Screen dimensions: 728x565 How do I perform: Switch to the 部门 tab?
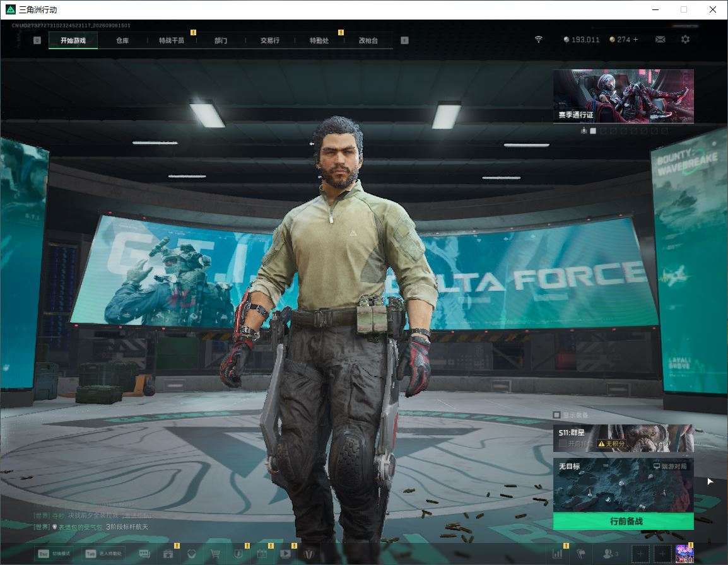221,40
